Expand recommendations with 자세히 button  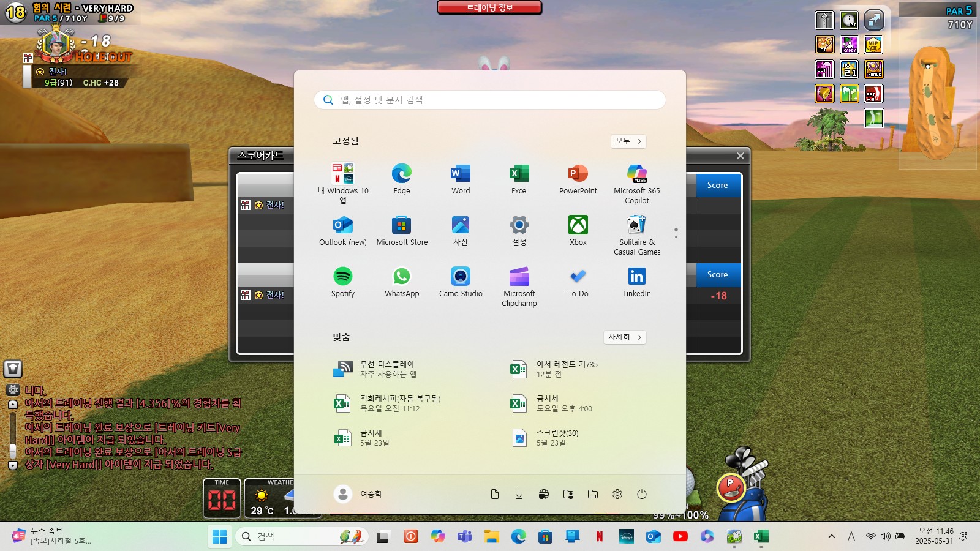(625, 337)
